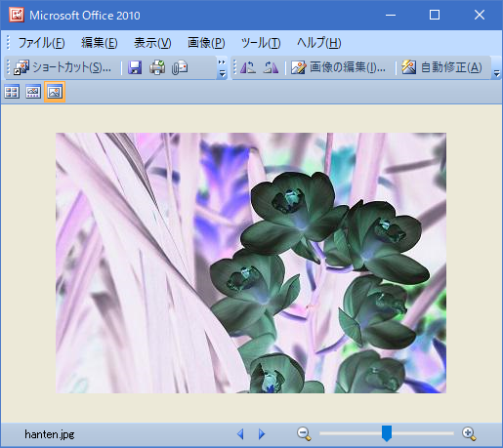Click the zoom in magnifier icon

pyautogui.click(x=469, y=433)
